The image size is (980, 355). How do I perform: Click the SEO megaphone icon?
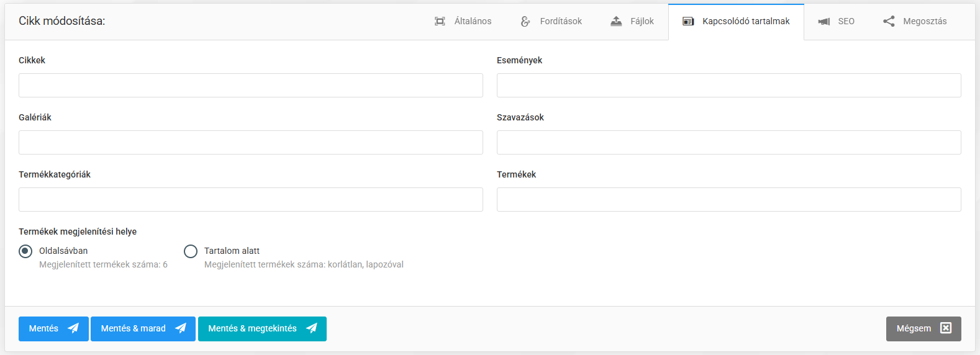click(824, 21)
